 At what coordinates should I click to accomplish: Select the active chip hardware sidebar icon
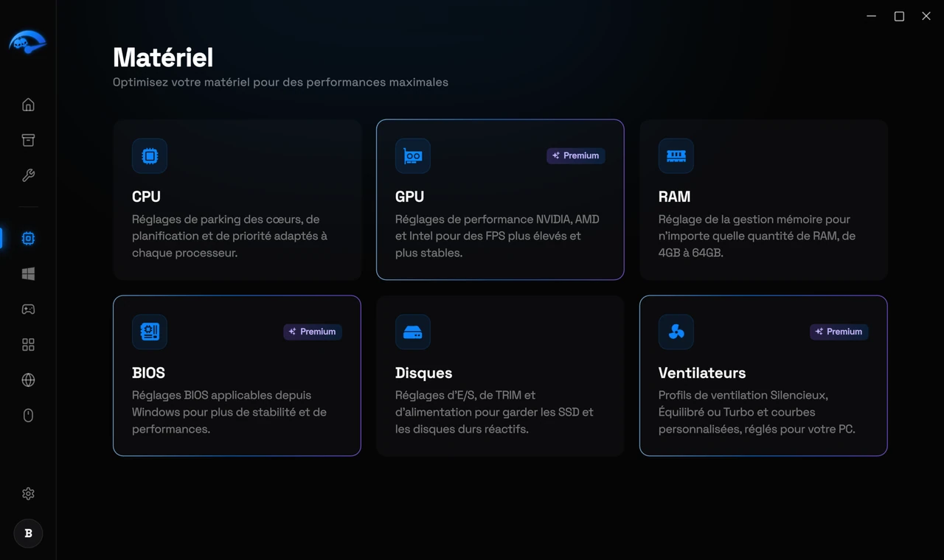click(28, 239)
